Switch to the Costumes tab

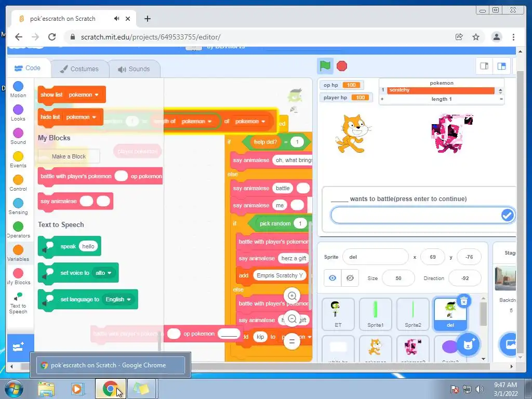[79, 69]
